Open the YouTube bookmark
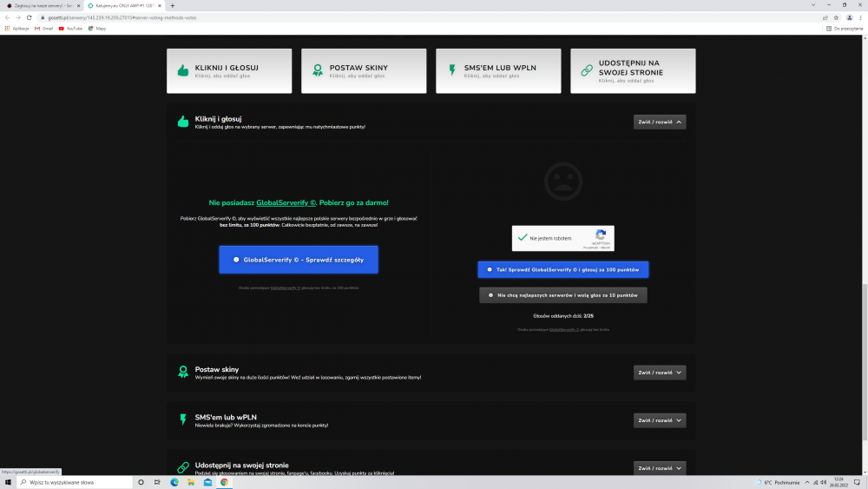The width and height of the screenshot is (868, 489). coord(70,29)
